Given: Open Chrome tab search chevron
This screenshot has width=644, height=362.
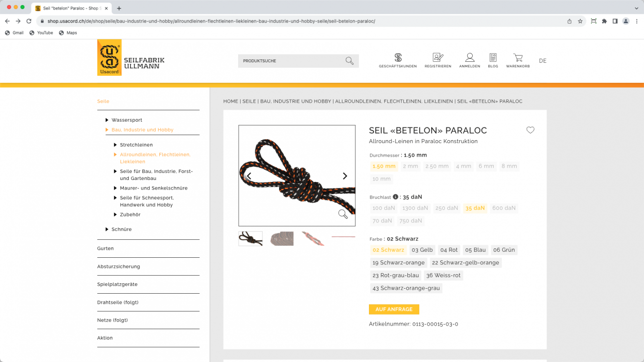Looking at the screenshot, I should tap(637, 8).
